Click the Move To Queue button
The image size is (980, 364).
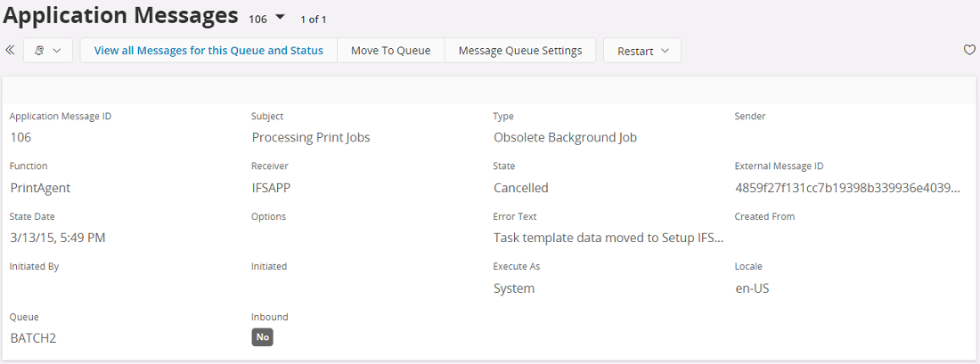(x=390, y=51)
